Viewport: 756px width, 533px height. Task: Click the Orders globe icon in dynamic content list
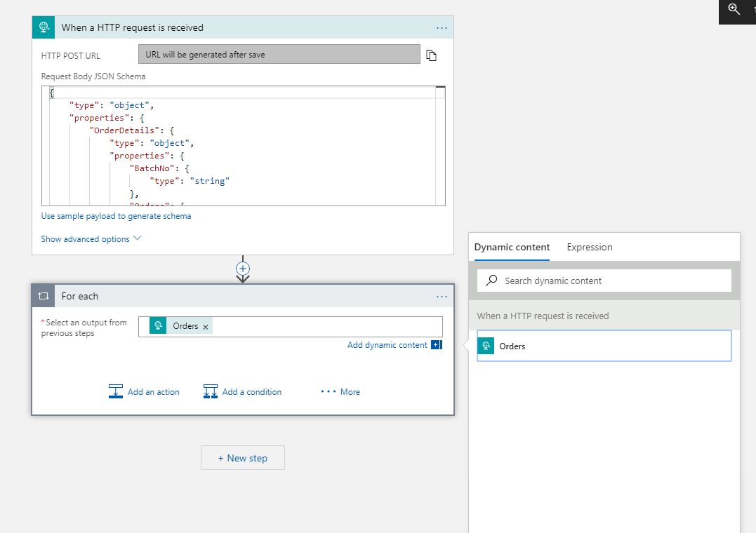tap(486, 346)
